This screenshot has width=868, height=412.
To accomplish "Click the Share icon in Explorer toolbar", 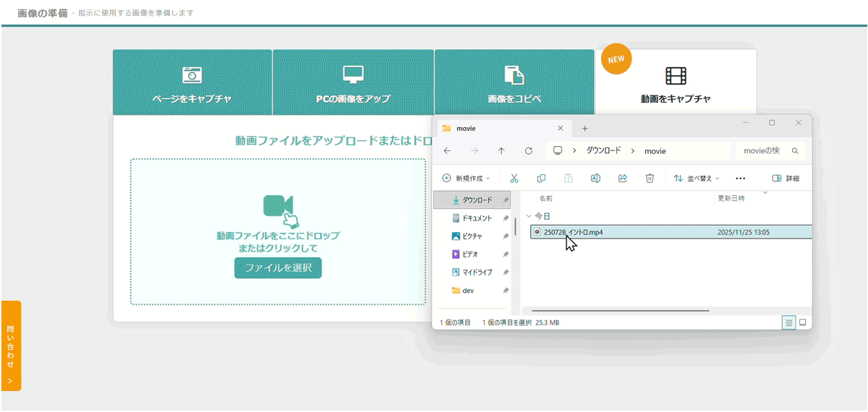I will [x=623, y=178].
